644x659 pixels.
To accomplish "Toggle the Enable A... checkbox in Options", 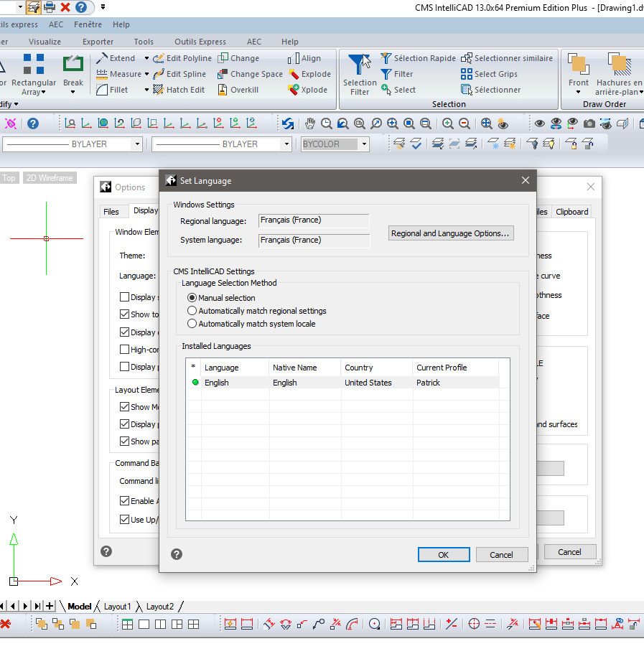I will click(124, 500).
